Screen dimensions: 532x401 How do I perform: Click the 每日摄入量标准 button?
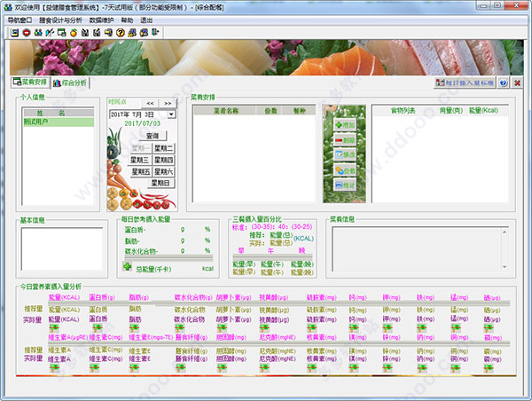tap(465, 83)
